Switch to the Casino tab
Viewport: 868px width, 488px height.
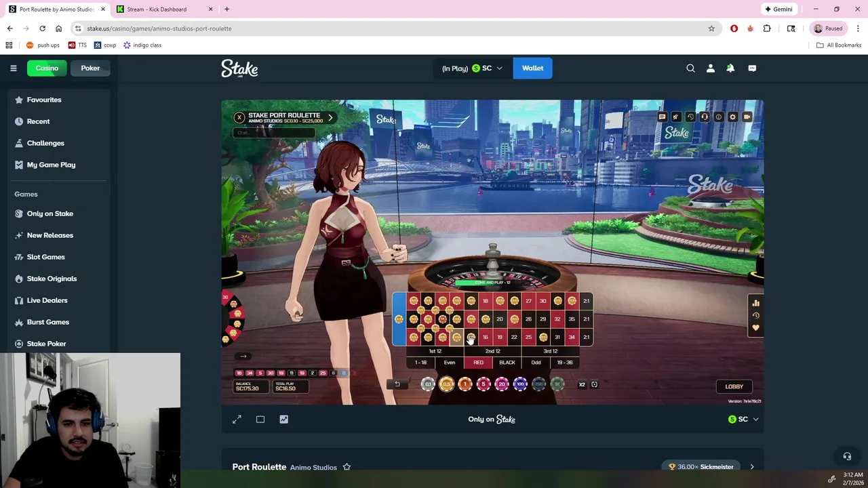coord(47,68)
